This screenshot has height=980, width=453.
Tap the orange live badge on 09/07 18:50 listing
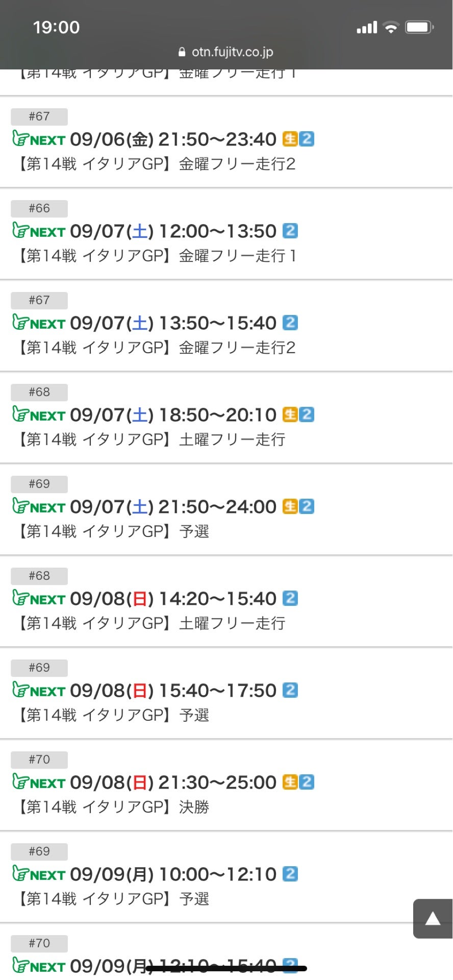click(x=290, y=414)
